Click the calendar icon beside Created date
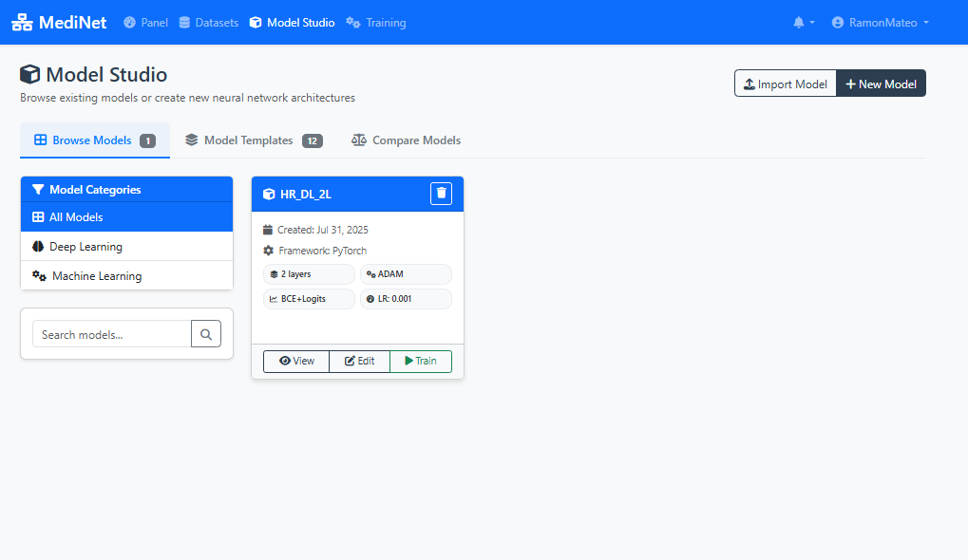Screen dimensions: 968x560 click(267, 229)
